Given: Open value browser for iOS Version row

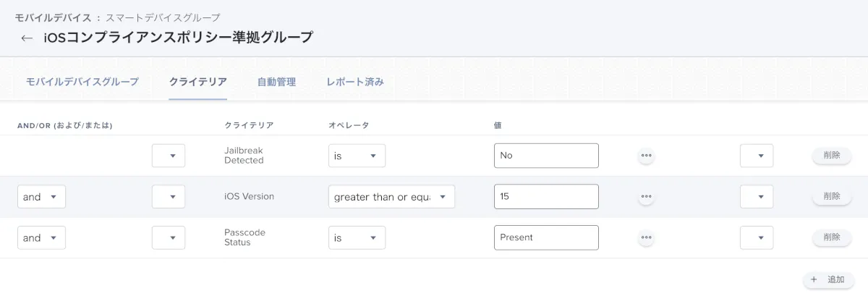Looking at the screenshot, I should 646,196.
